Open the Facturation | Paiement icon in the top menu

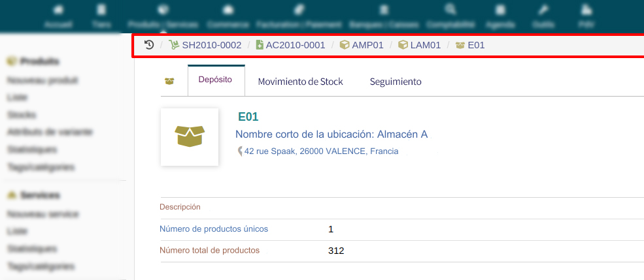tap(299, 9)
